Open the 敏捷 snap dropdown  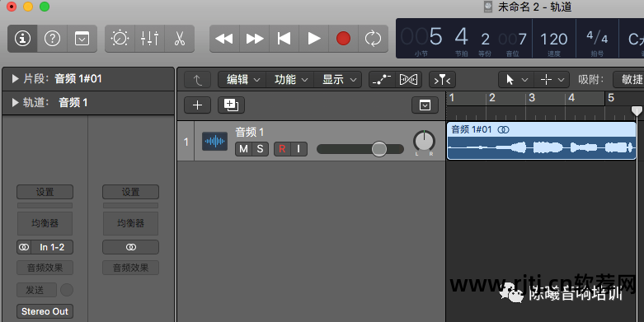[x=628, y=80]
